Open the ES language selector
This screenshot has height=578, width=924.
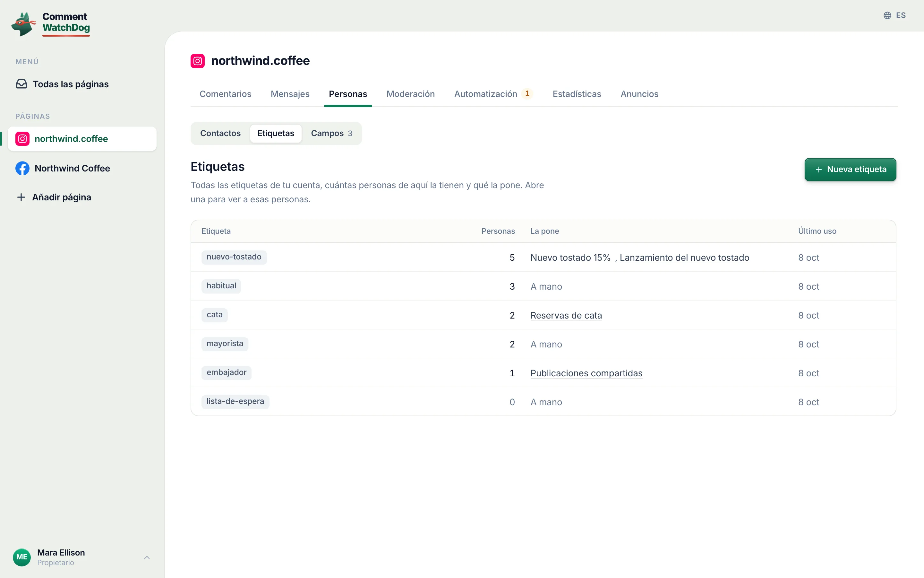tap(894, 15)
